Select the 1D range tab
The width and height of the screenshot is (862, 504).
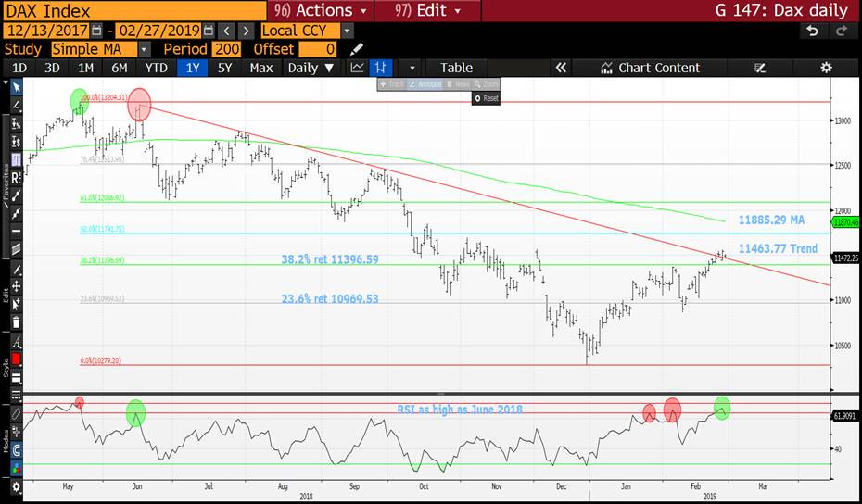[19, 68]
